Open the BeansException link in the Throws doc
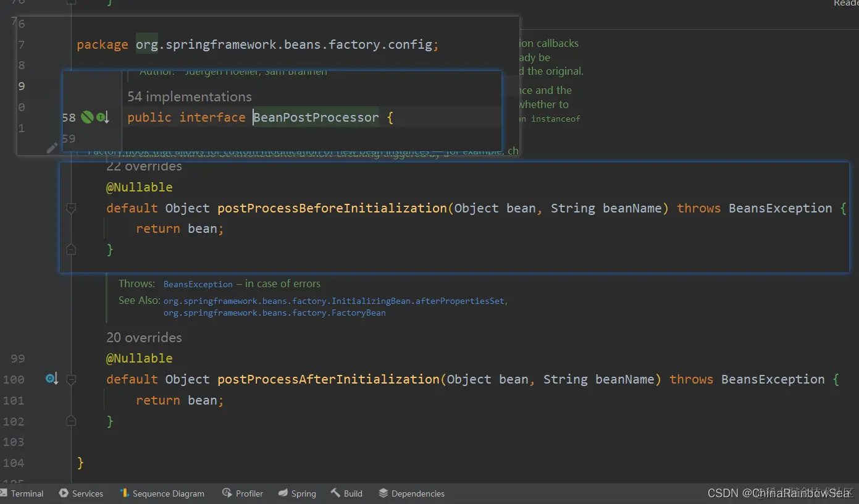 pos(198,284)
